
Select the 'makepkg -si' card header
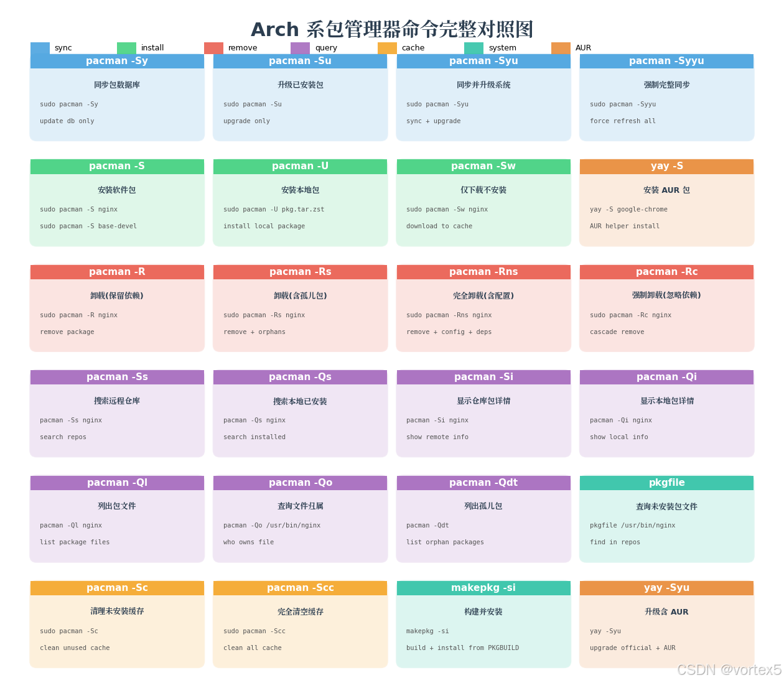[483, 588]
